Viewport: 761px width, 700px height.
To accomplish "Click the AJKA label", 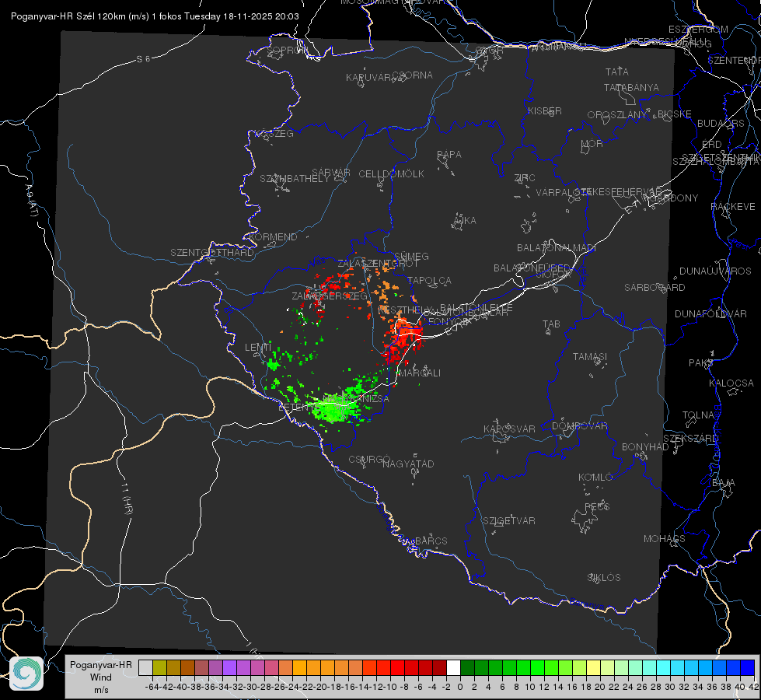I will point(465,221).
